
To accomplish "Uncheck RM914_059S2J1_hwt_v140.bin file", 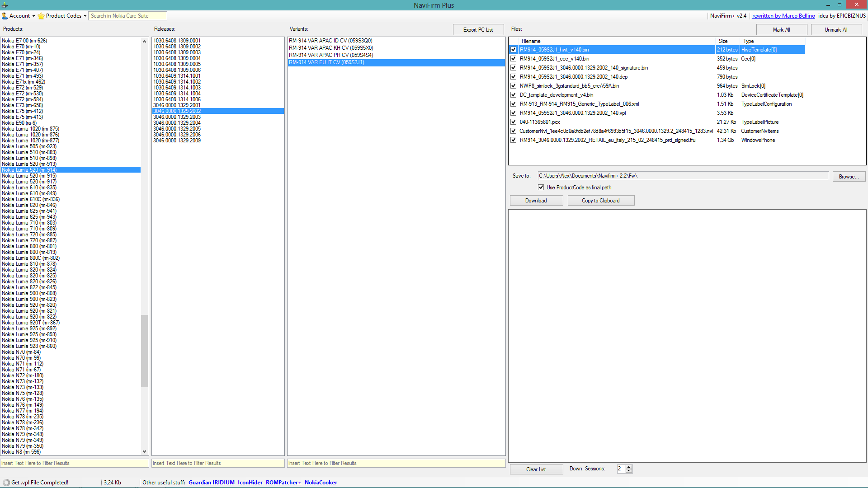I will coord(513,50).
